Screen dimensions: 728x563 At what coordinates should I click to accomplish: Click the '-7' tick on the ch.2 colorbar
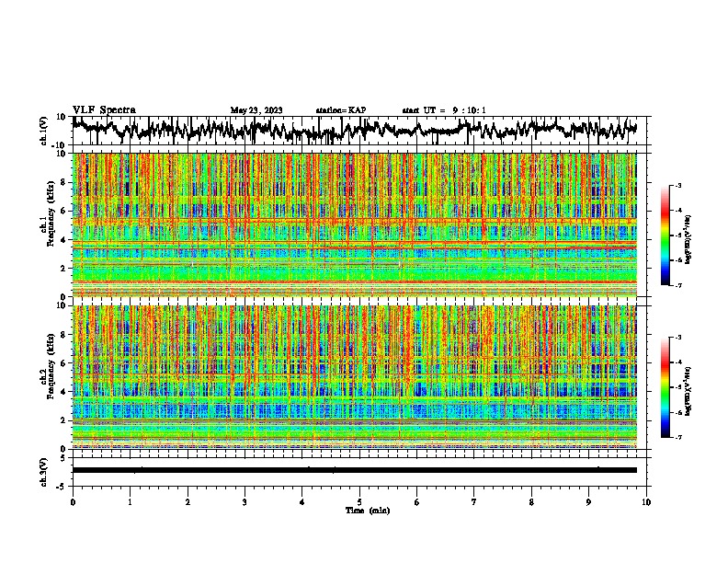(678, 437)
